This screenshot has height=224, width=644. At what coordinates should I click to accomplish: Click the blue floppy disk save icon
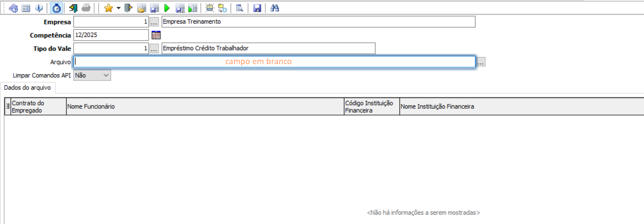point(257,8)
